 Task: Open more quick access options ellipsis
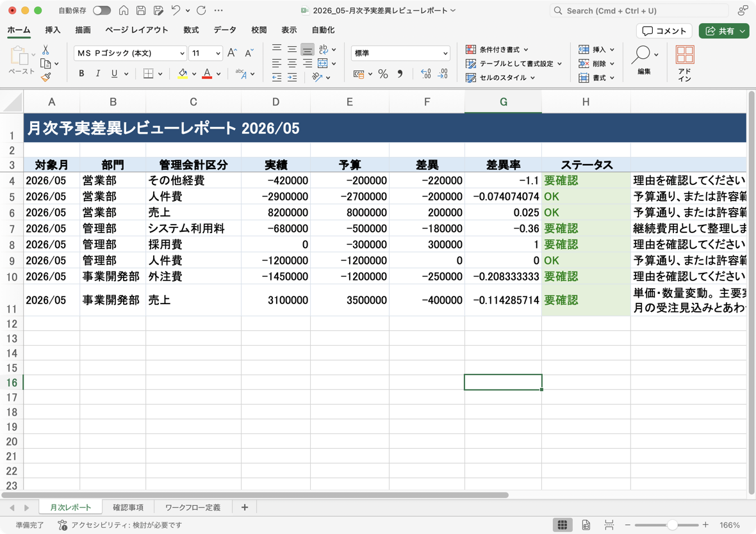click(218, 11)
